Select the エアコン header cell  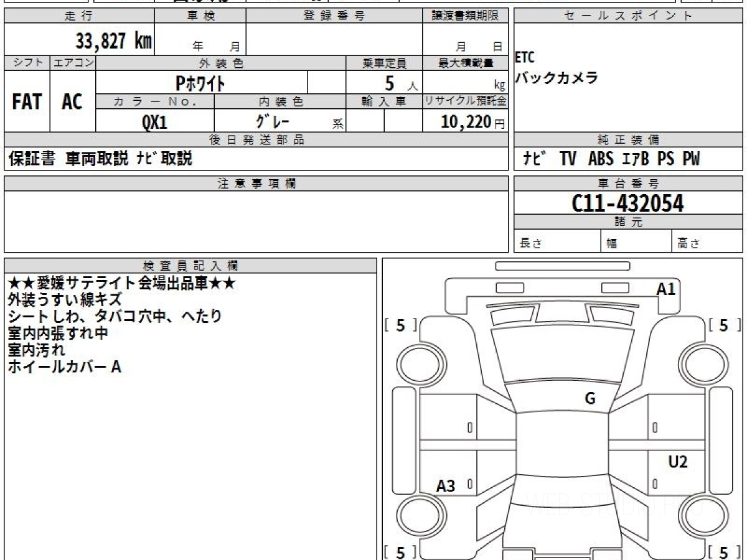(73, 63)
